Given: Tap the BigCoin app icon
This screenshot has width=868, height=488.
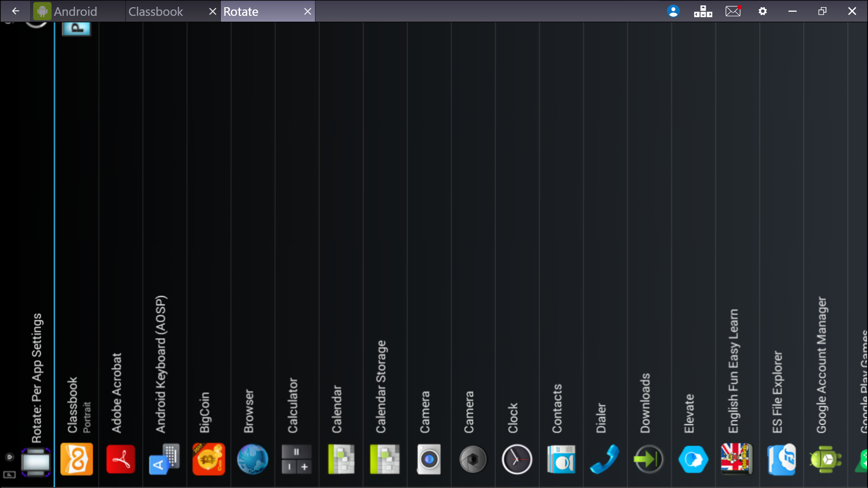Looking at the screenshot, I should (x=208, y=459).
